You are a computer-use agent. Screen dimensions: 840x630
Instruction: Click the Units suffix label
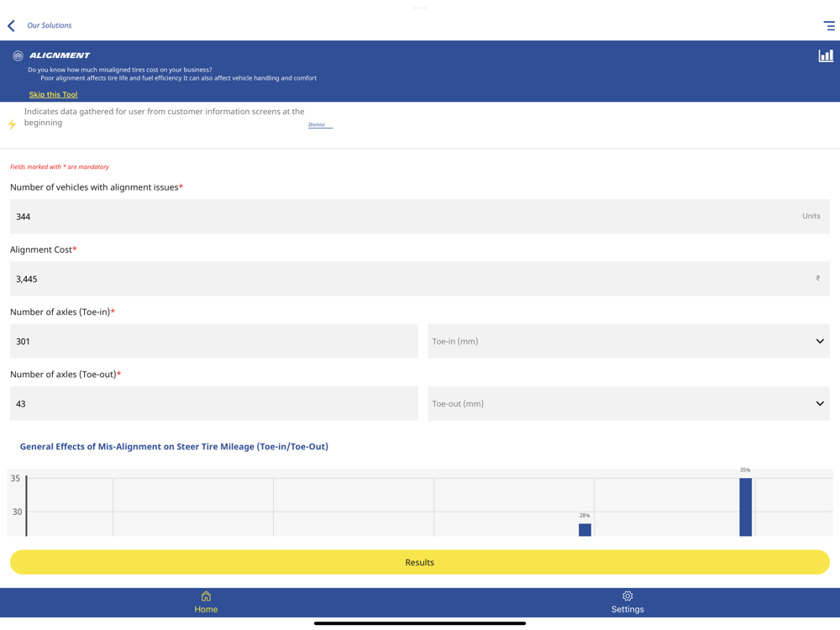coord(811,216)
